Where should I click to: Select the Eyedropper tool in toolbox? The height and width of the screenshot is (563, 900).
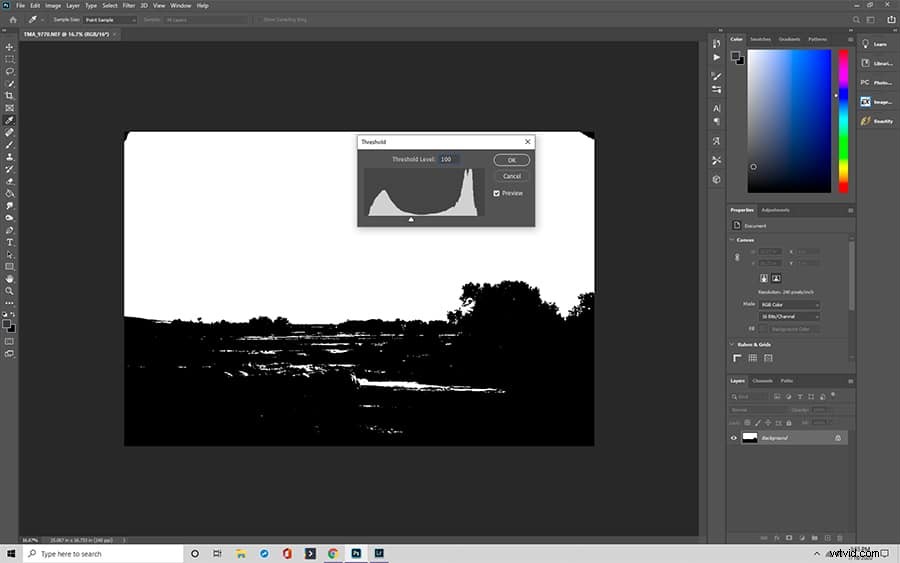tap(9, 120)
